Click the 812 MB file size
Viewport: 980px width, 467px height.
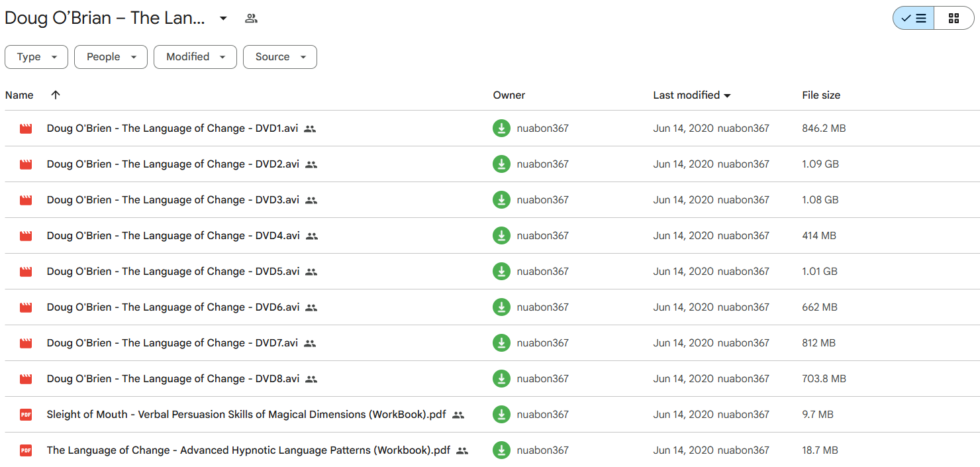pos(818,343)
